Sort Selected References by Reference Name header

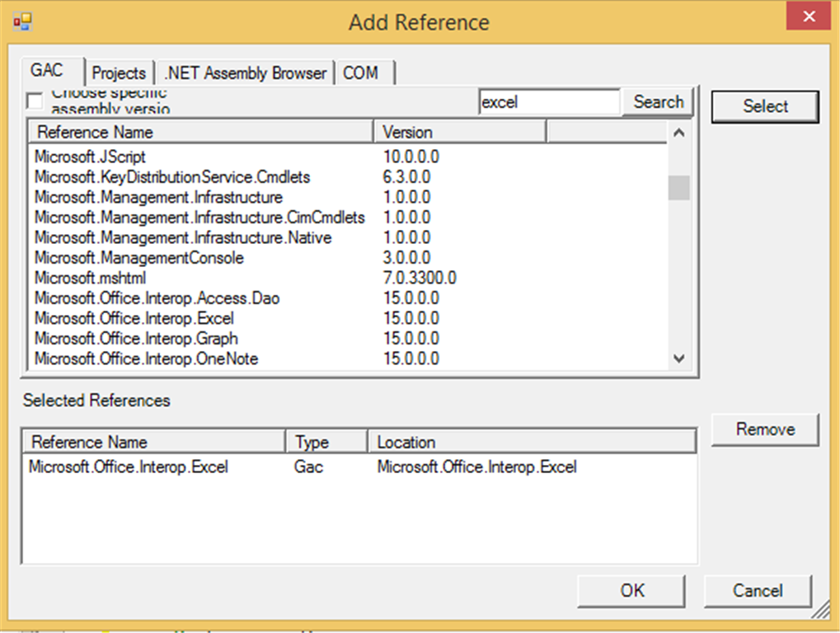(154, 442)
